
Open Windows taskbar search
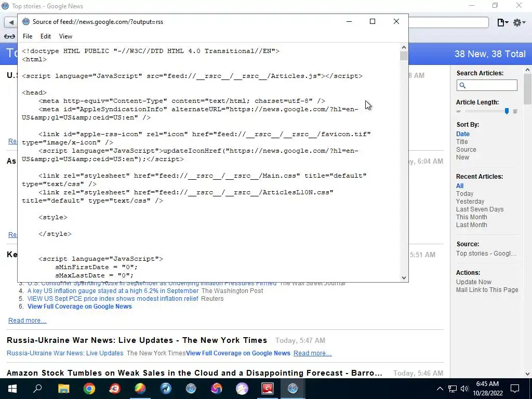37,389
